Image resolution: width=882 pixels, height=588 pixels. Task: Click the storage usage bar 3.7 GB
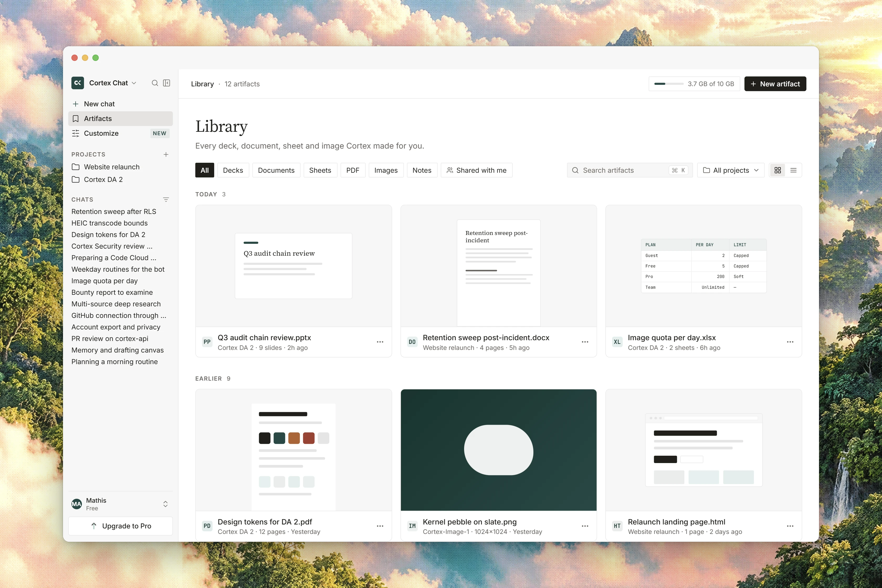click(x=694, y=84)
